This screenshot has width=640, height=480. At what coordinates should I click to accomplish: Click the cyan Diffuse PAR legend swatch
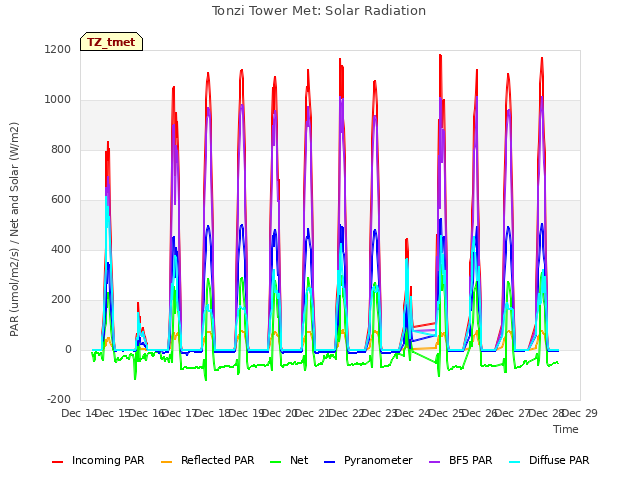click(x=515, y=461)
